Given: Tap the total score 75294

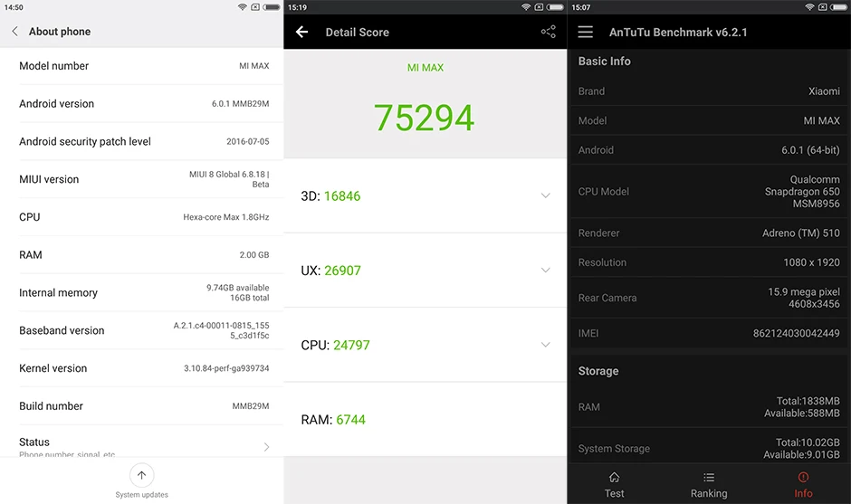Looking at the screenshot, I should pos(424,118).
